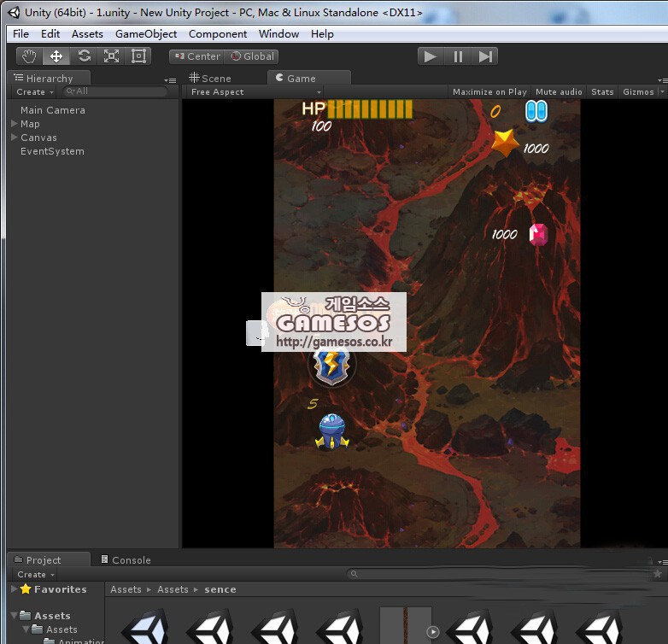Open the Edit menu

pos(50,34)
